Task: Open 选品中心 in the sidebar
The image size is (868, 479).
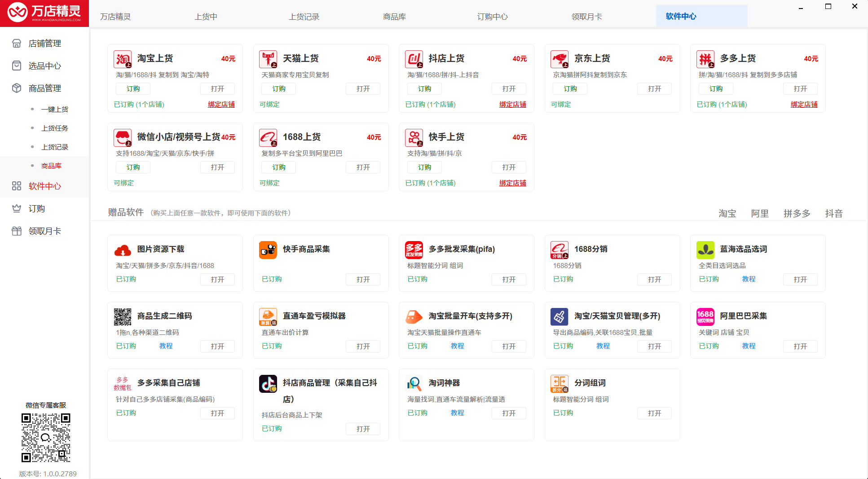Action: [44, 66]
